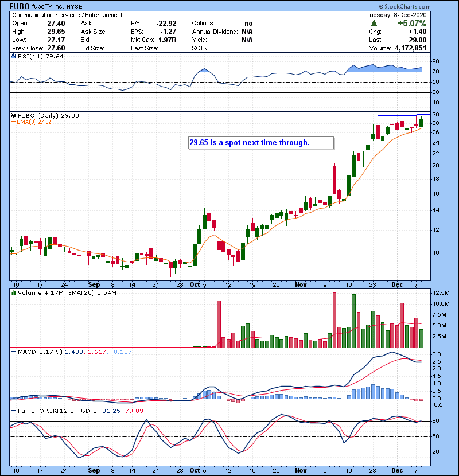Click the large red candle near November 11
Viewport: 459px width, 476px height.
coord(334,180)
